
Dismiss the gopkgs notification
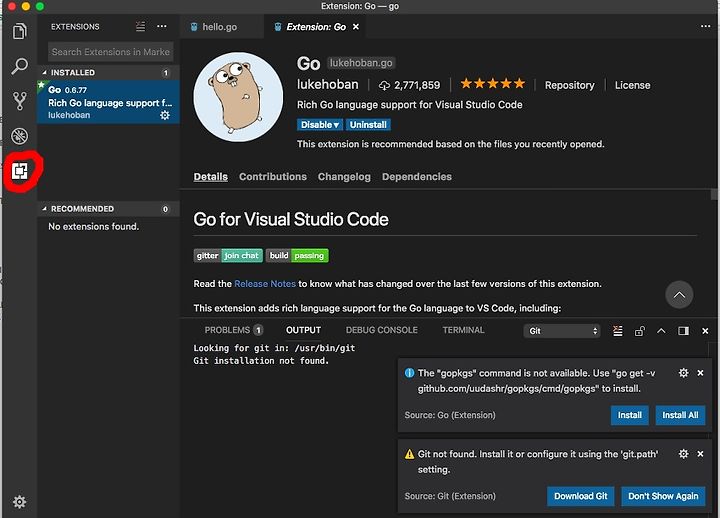tap(700, 373)
